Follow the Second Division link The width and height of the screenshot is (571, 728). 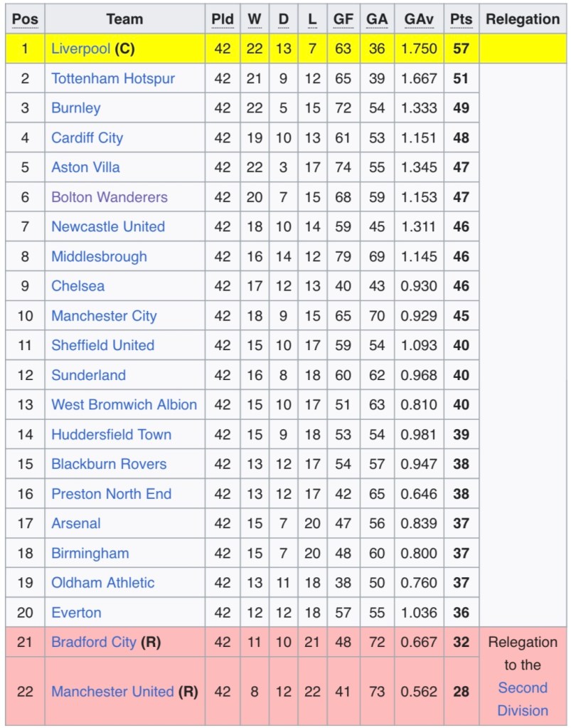tap(523, 700)
